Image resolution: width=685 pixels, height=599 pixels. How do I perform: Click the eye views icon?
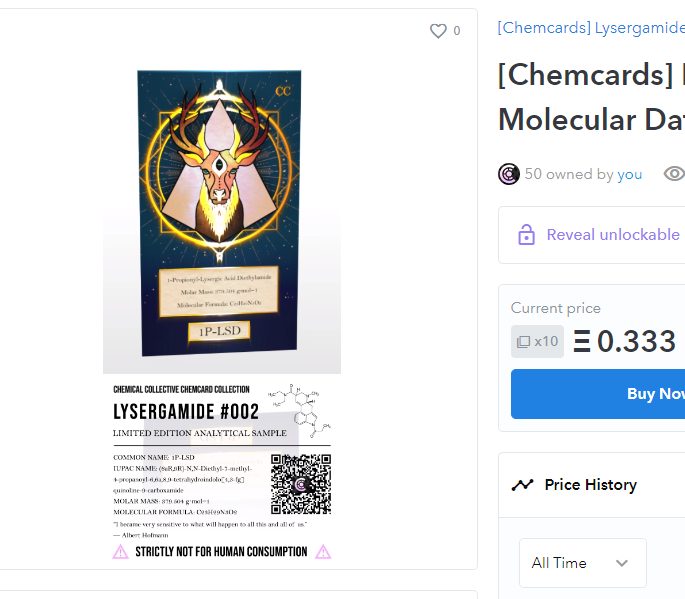(x=675, y=174)
